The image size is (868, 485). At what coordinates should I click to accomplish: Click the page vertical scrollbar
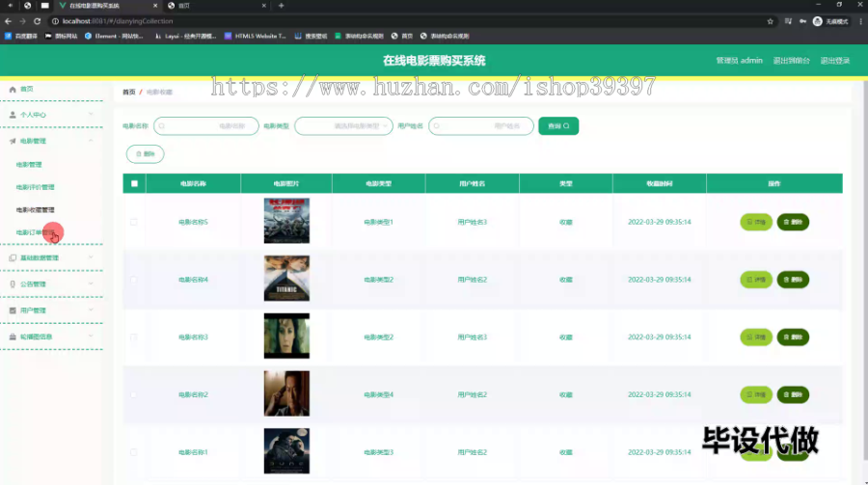[865, 271]
